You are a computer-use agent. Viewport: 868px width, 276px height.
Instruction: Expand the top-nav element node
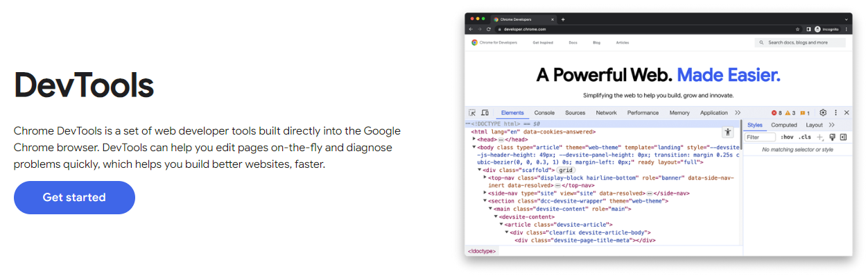click(x=485, y=178)
